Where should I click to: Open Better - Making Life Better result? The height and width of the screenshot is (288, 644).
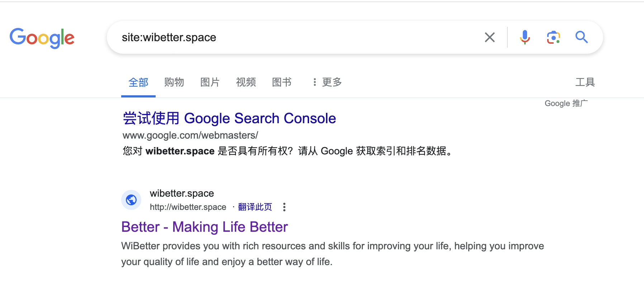(204, 227)
